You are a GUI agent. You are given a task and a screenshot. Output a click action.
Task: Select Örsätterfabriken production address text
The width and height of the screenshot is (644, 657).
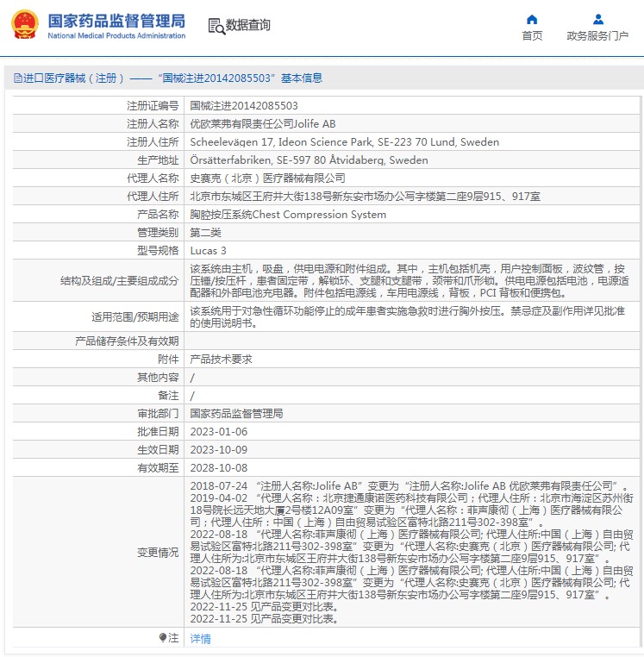[x=309, y=160]
